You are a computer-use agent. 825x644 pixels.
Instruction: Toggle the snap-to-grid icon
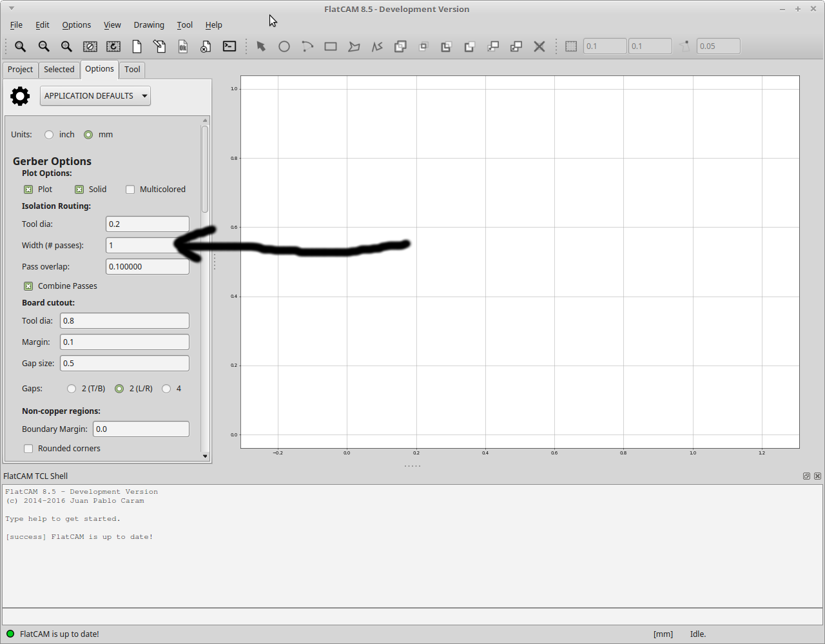click(571, 46)
